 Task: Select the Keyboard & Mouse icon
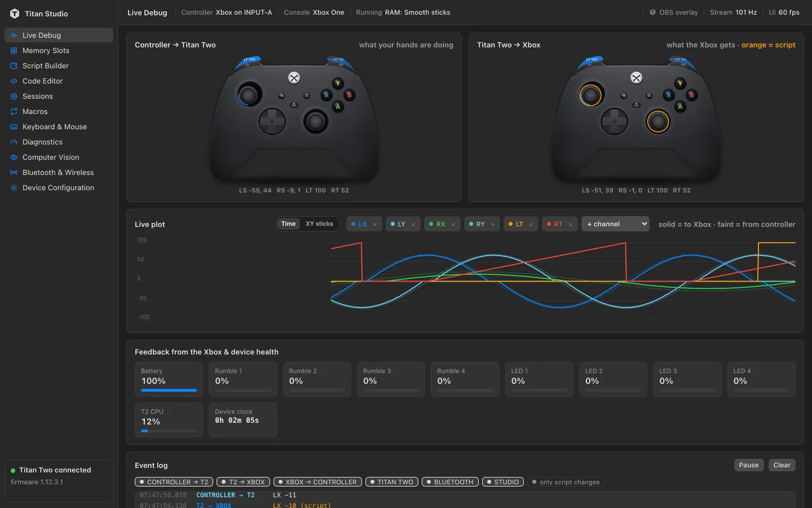pos(14,126)
